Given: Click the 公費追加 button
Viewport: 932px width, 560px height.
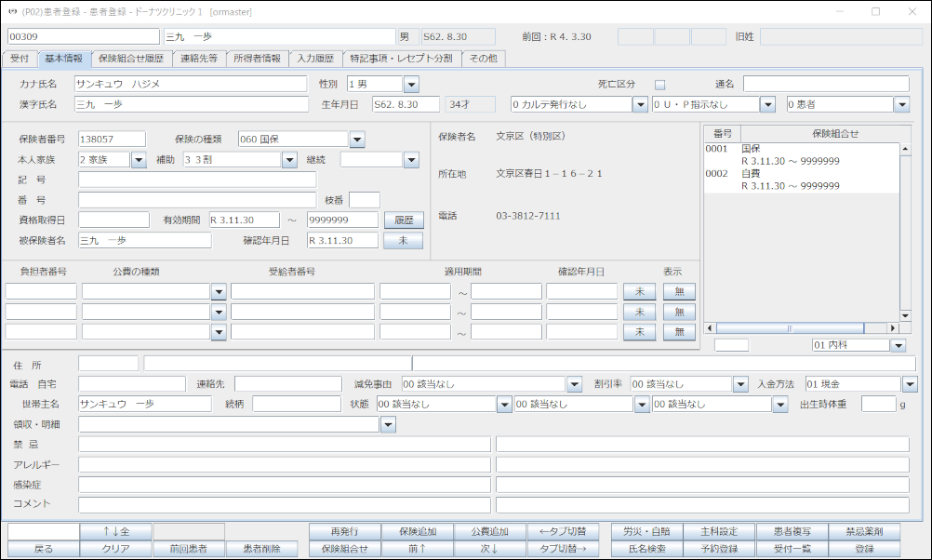Looking at the screenshot, I should coord(490,531).
